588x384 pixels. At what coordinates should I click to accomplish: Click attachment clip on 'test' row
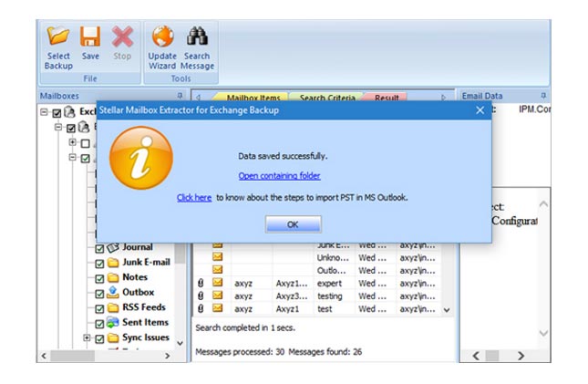click(x=201, y=308)
